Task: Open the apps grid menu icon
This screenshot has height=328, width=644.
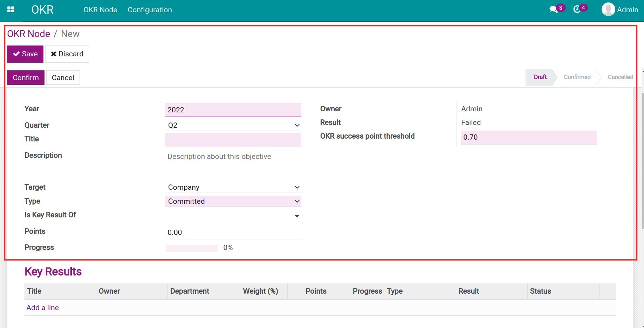Action: 11,10
